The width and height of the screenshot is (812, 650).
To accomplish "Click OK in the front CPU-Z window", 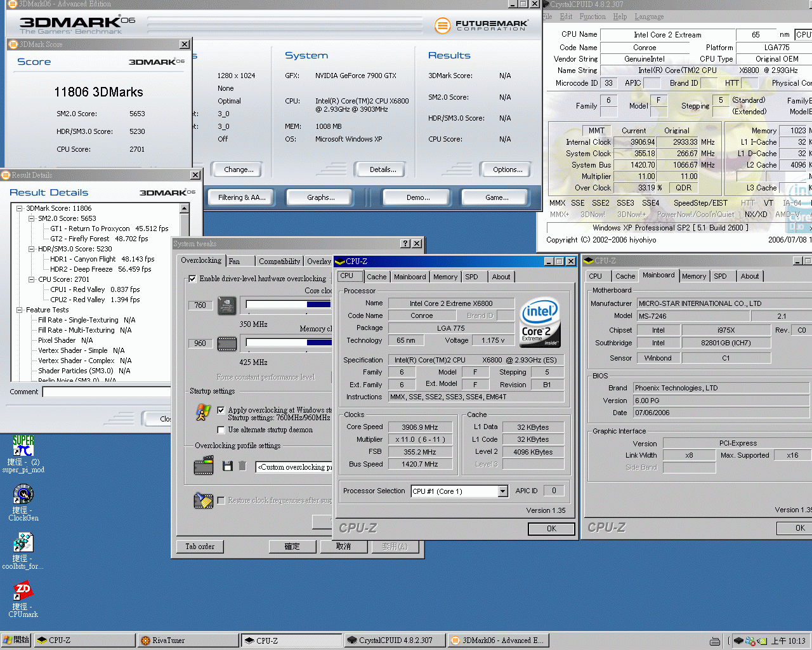I will point(551,529).
